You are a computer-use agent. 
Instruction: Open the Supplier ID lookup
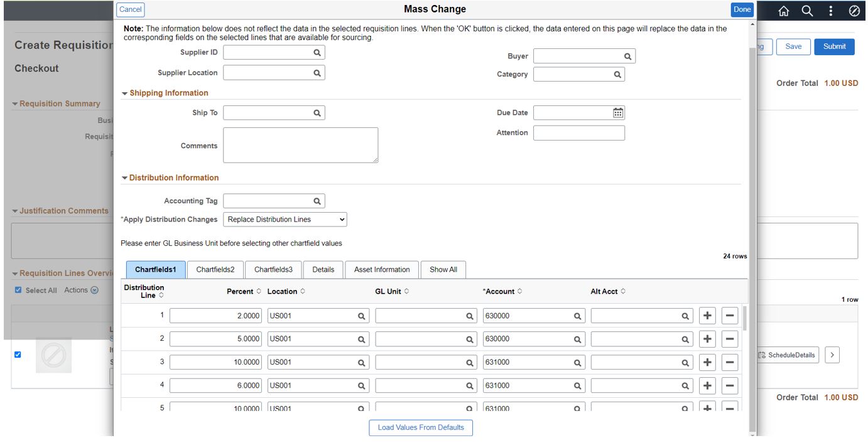tap(318, 53)
